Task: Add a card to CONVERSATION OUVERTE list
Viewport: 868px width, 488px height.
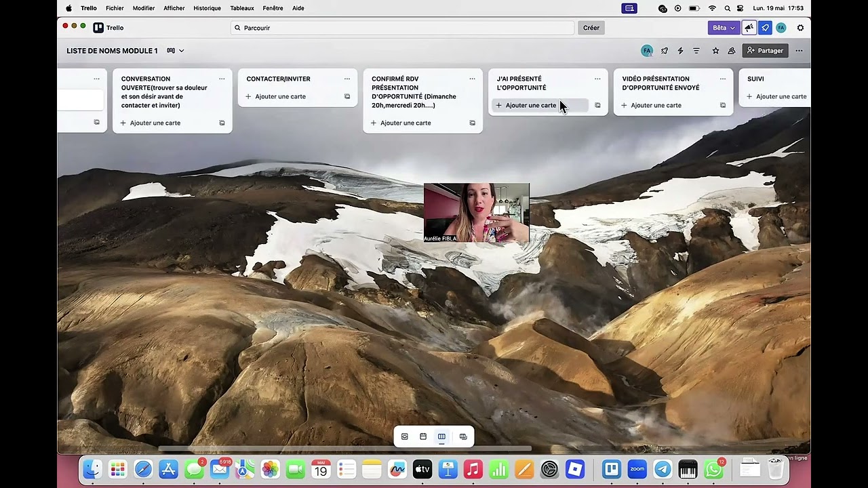Action: click(165, 123)
